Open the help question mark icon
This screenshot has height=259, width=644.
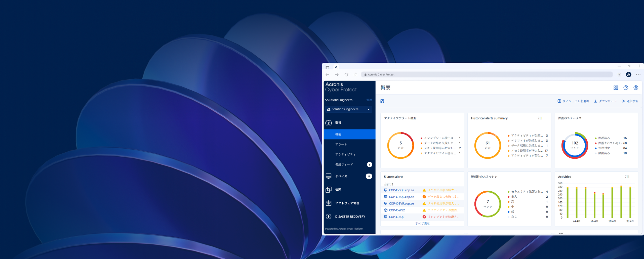point(626,88)
